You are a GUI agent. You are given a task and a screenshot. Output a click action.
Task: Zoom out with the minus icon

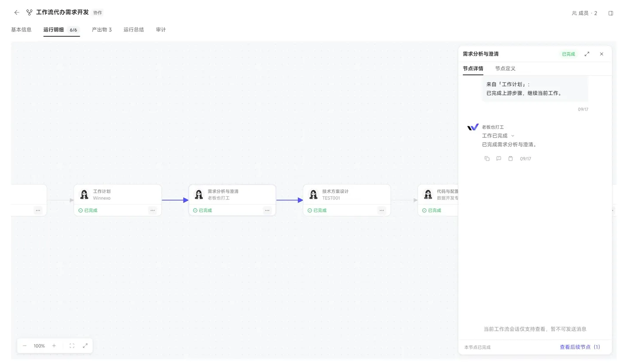[x=25, y=346]
